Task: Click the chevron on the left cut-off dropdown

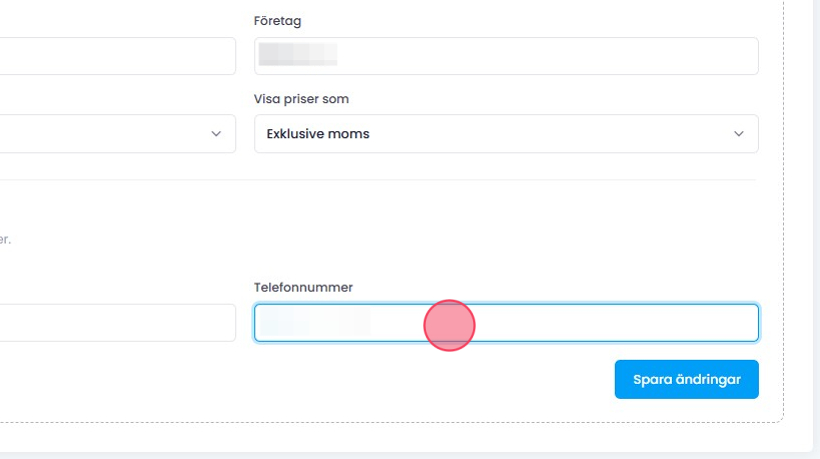Action: tap(216, 134)
